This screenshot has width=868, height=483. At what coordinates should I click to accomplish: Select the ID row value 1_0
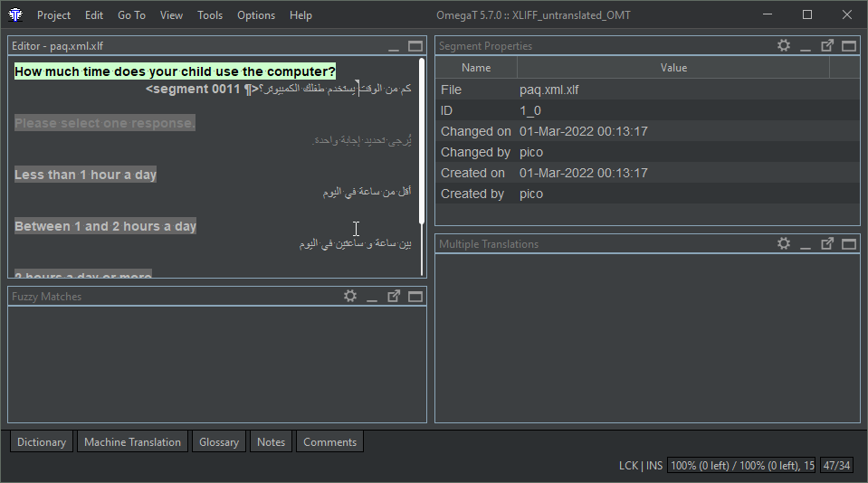530,110
